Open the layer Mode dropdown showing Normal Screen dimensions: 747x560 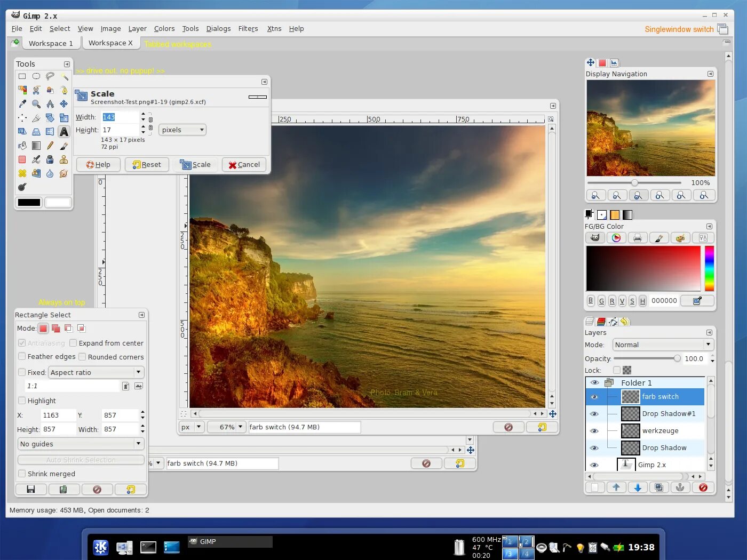click(663, 345)
